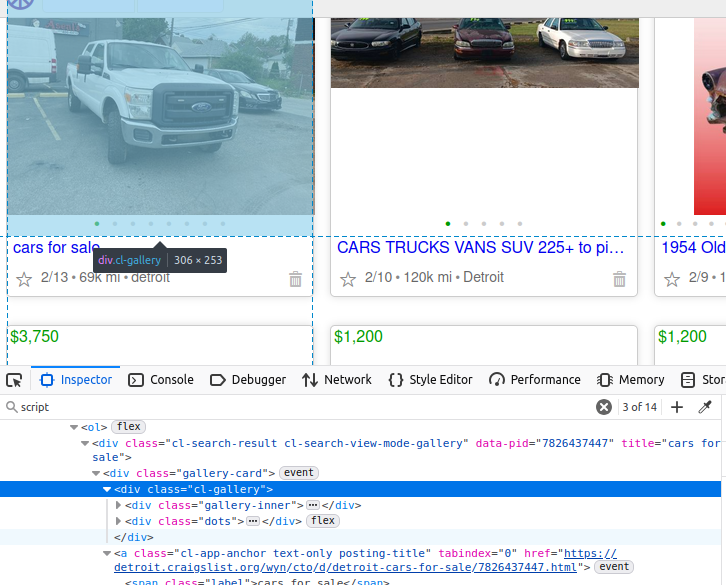Click the $3,750 price

click(35, 337)
